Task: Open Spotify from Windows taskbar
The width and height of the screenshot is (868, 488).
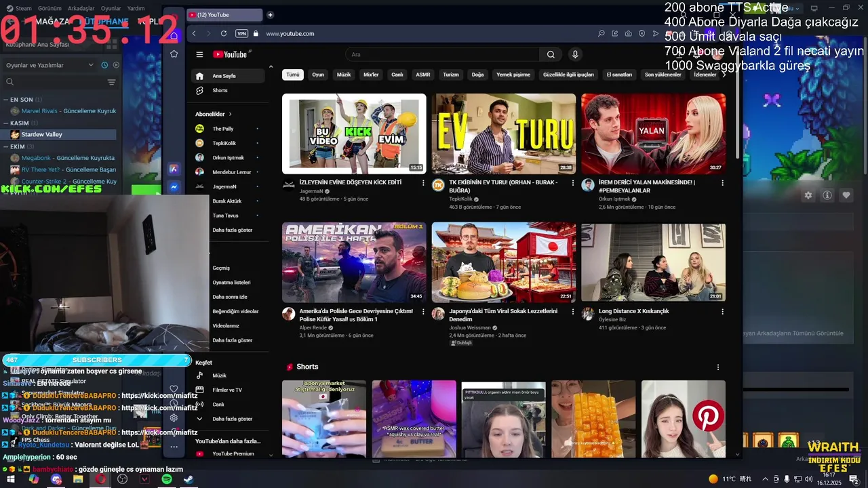Action: click(x=166, y=479)
